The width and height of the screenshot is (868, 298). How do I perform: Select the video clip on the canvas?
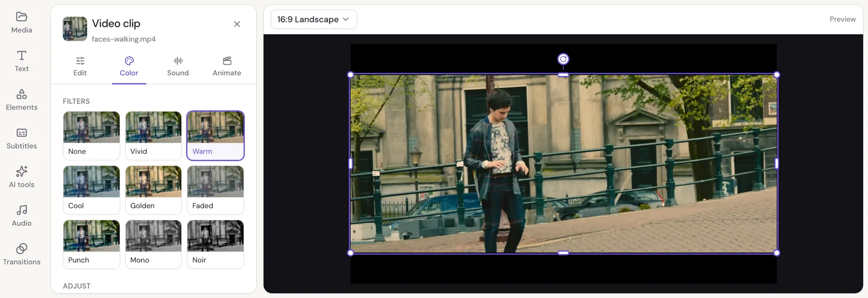point(563,164)
